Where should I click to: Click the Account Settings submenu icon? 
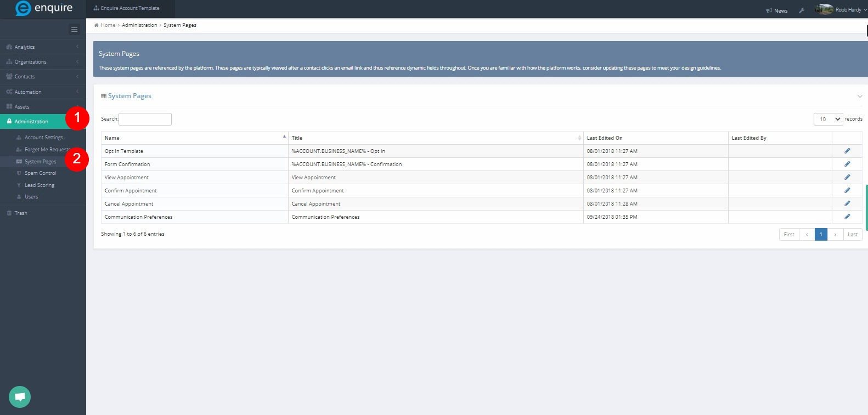[19, 138]
